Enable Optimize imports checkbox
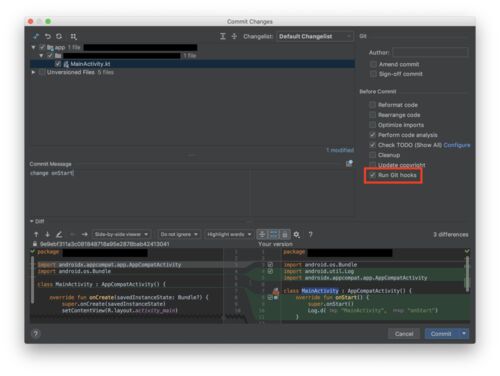The height and width of the screenshot is (376, 500). [372, 125]
